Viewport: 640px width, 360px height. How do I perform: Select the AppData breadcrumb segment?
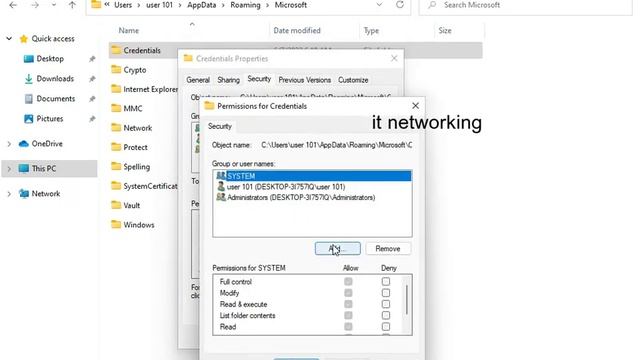[202, 5]
